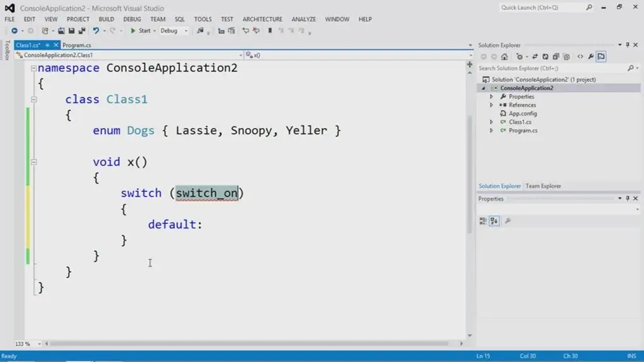Open the ANALYZE menu
This screenshot has height=362, width=644.
pos(304,19)
